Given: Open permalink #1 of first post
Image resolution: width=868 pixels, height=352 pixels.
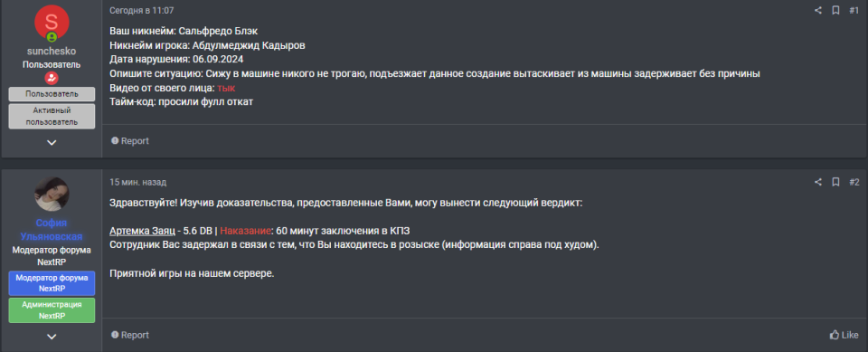Looking at the screenshot, I should [x=854, y=10].
